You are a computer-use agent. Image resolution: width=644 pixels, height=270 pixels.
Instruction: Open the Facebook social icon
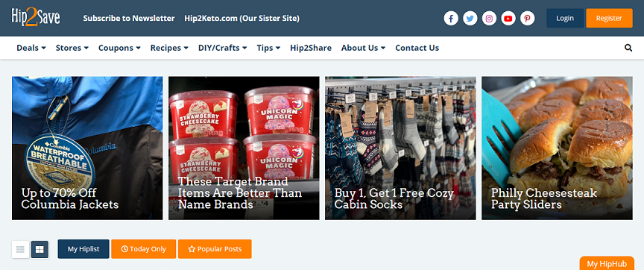(x=451, y=19)
